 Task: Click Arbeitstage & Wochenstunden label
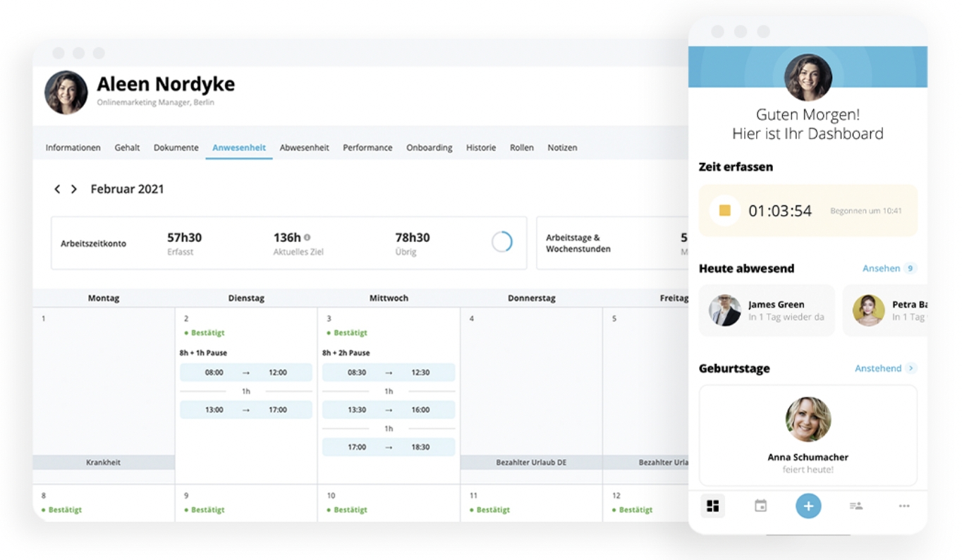pyautogui.click(x=578, y=243)
